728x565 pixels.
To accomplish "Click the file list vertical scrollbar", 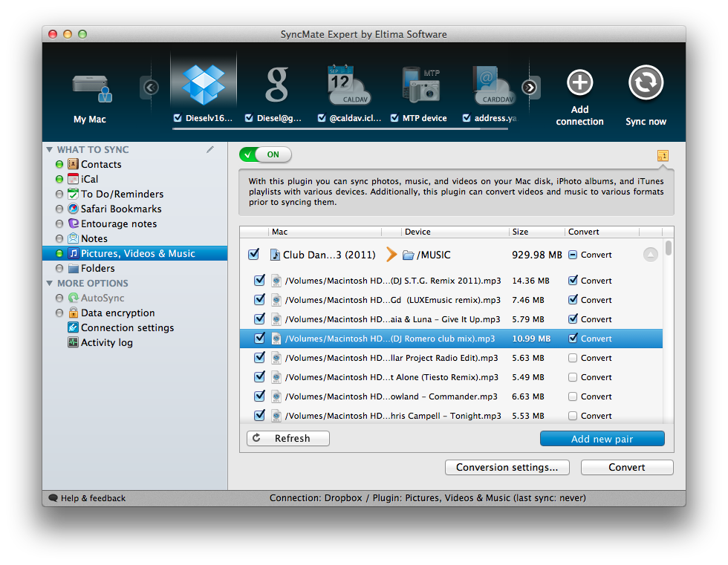I will 668,248.
